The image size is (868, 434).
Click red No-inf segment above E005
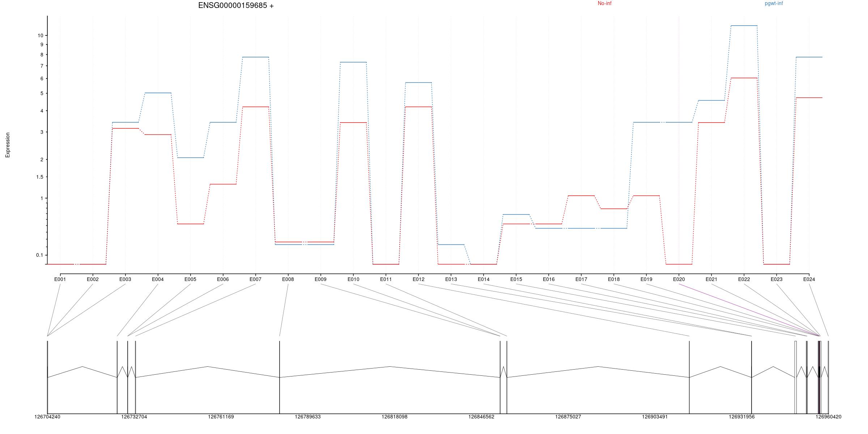[190, 224]
